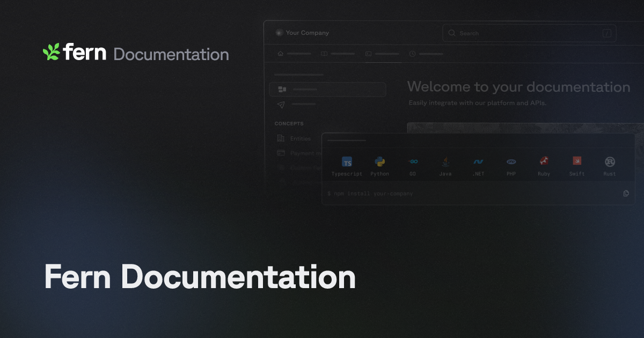Click the slash shortcut key badge
The image size is (644, 338).
click(607, 33)
